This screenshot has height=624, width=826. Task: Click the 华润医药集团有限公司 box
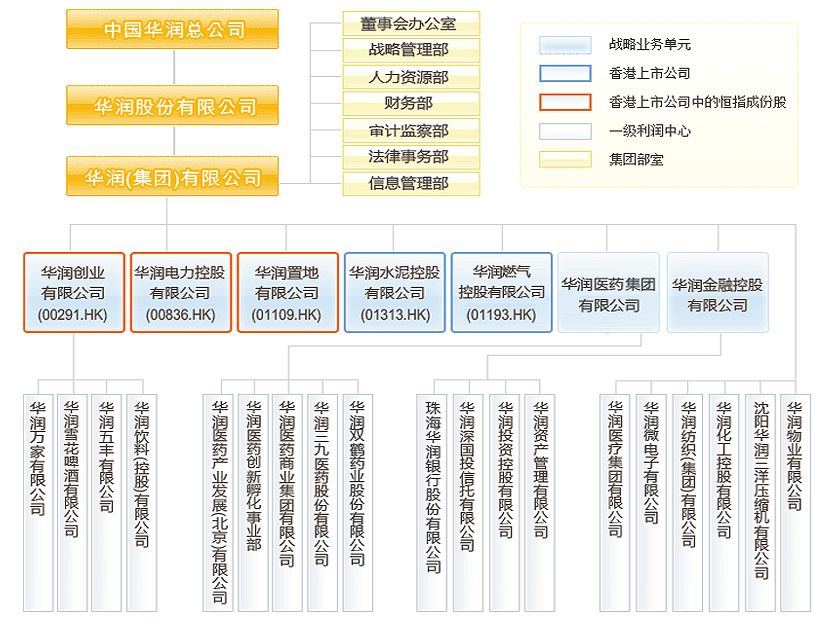[608, 292]
